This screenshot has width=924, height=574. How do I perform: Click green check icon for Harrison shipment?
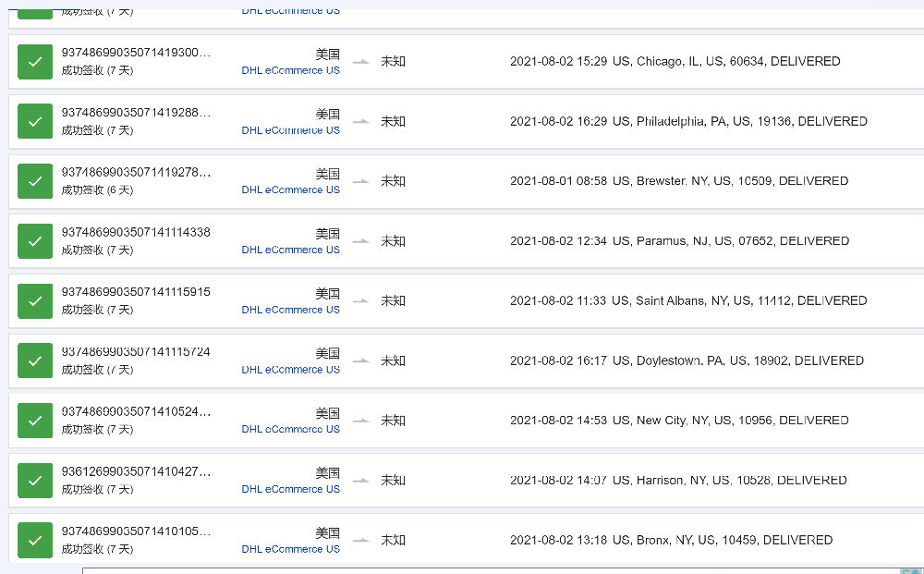pos(35,481)
